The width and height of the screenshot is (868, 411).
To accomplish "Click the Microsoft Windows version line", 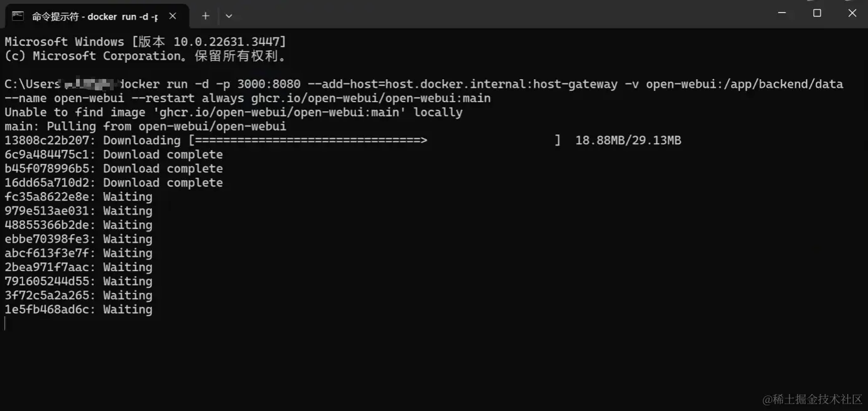I will pyautogui.click(x=145, y=42).
